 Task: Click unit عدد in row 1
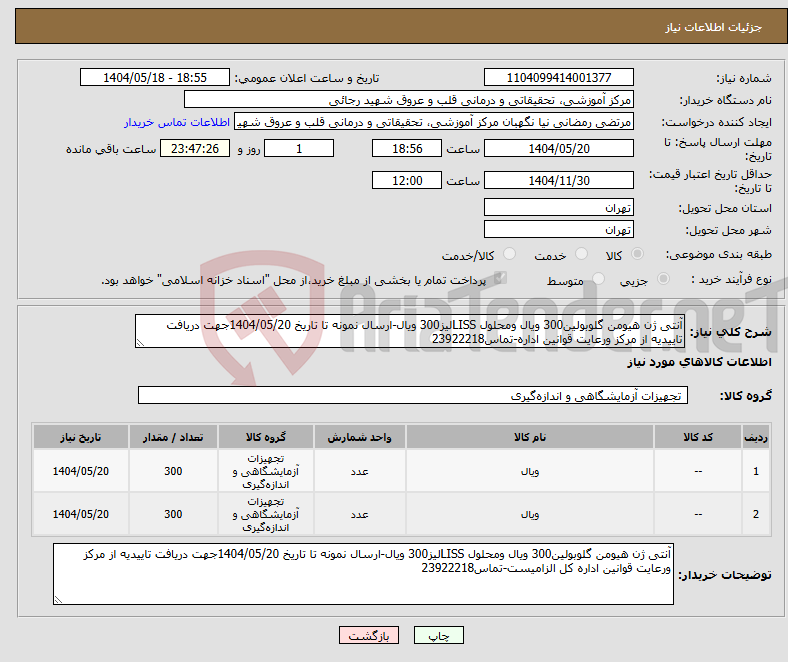pyautogui.click(x=359, y=471)
